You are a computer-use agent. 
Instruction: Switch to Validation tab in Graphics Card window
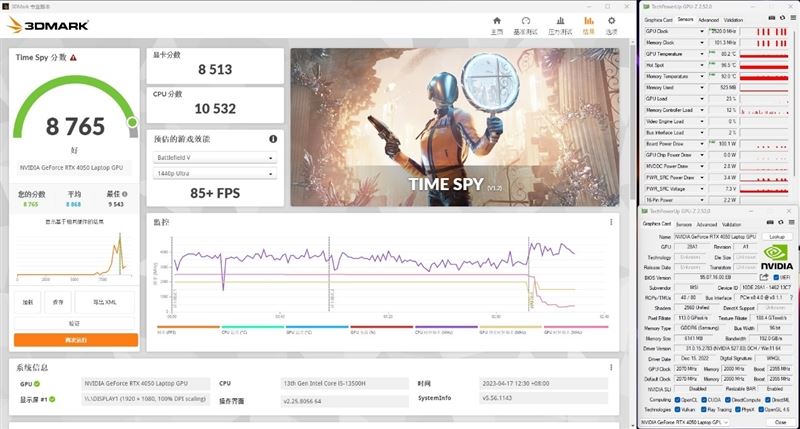click(x=731, y=224)
